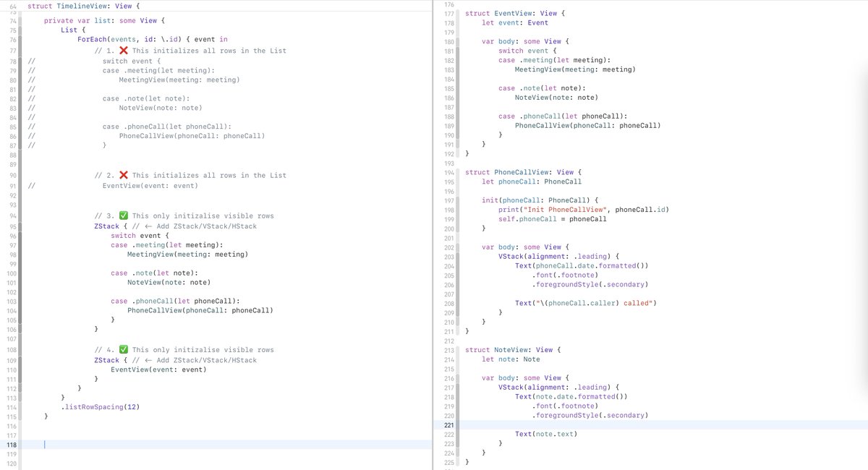Click 'struct PhoneCallView: View {' declaration
This screenshot has width=868, height=470.
point(524,172)
